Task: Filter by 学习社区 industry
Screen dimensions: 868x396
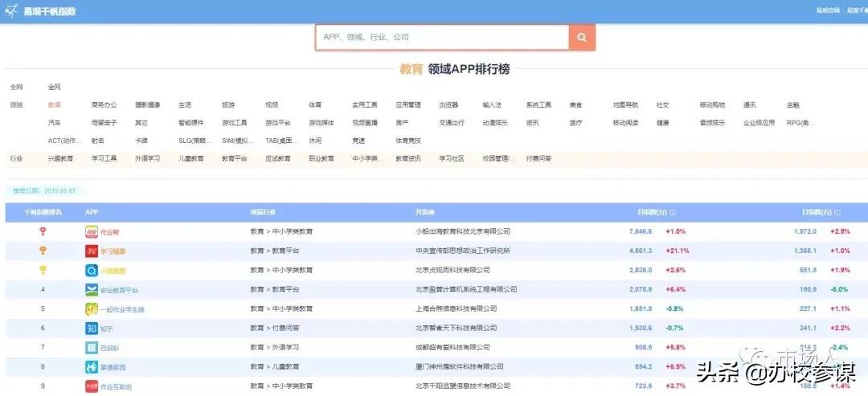Action: 452,158
